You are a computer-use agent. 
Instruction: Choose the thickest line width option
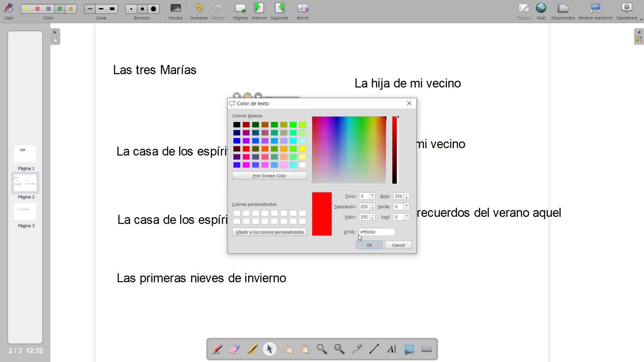click(x=112, y=9)
